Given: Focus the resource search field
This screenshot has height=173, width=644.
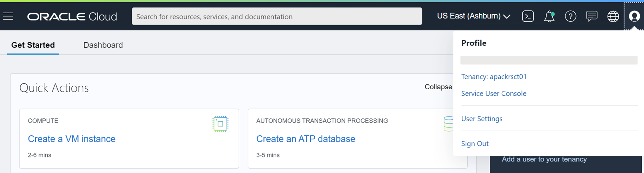Looking at the screenshot, I should [x=277, y=16].
